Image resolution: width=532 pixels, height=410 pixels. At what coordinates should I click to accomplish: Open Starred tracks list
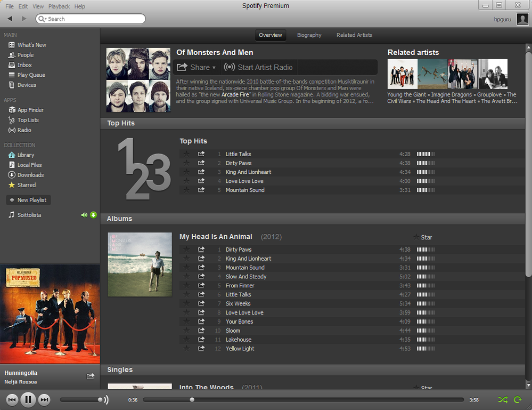click(x=22, y=185)
